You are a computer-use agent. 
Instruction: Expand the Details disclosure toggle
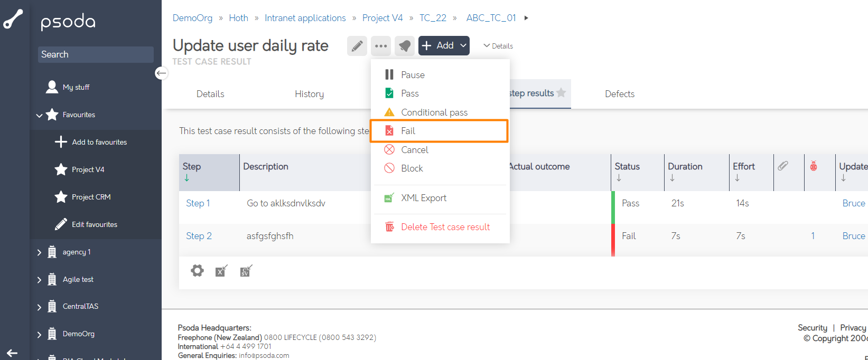tap(498, 46)
